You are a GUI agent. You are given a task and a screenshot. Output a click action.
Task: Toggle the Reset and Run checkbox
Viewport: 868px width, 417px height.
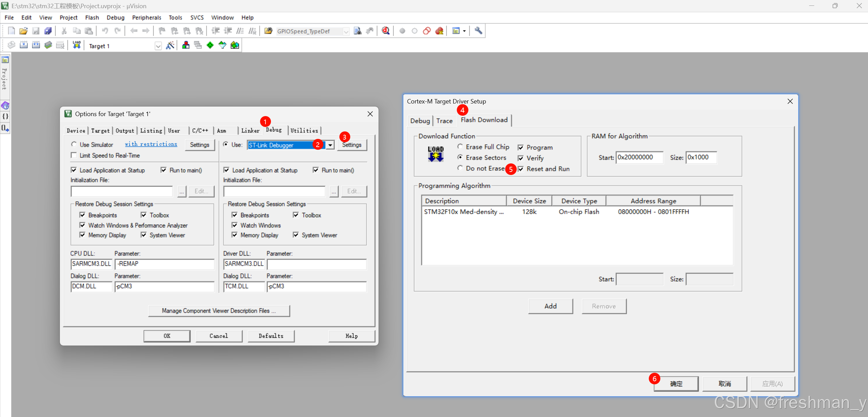click(x=521, y=169)
